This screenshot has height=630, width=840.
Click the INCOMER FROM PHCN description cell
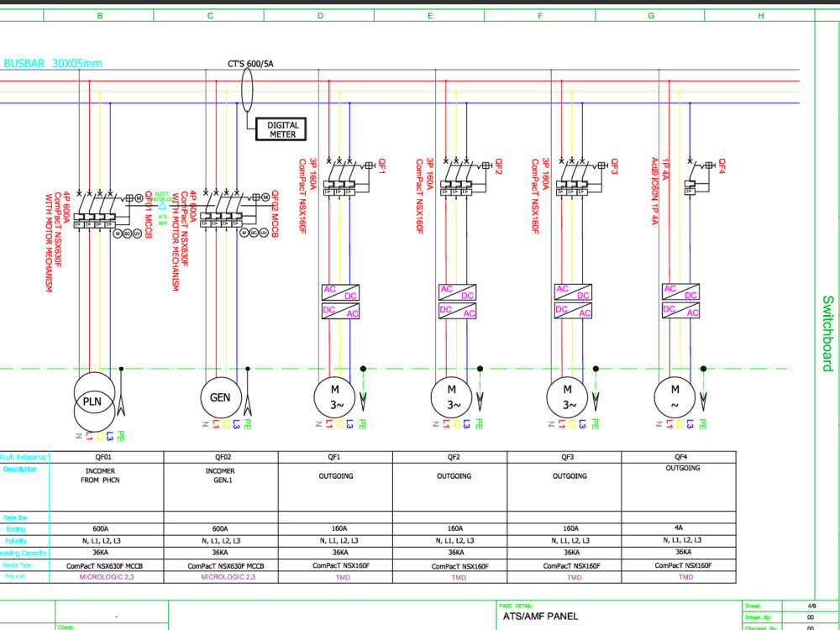point(107,487)
